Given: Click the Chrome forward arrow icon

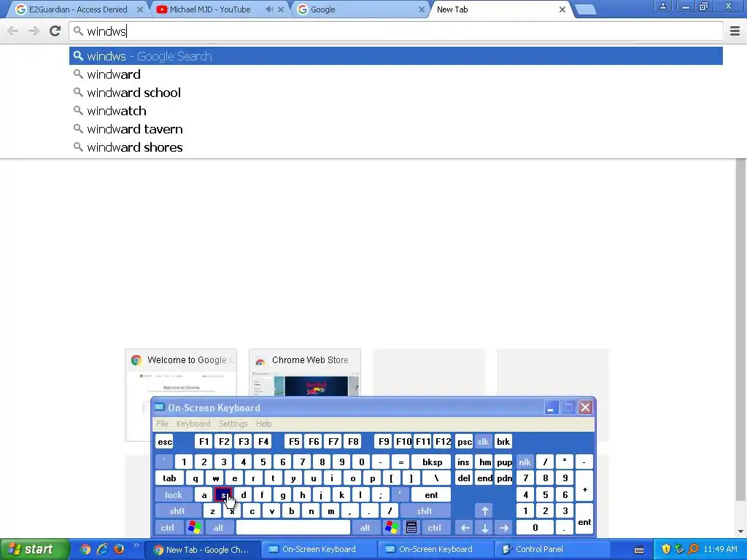Looking at the screenshot, I should pyautogui.click(x=34, y=31).
